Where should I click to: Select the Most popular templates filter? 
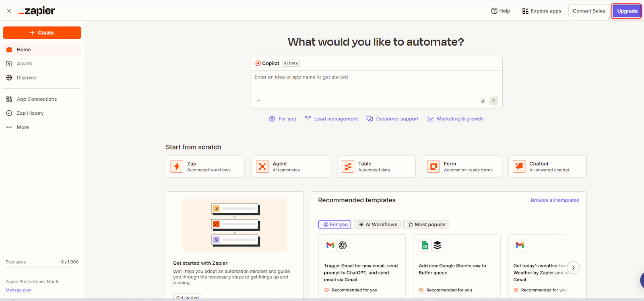click(426, 224)
